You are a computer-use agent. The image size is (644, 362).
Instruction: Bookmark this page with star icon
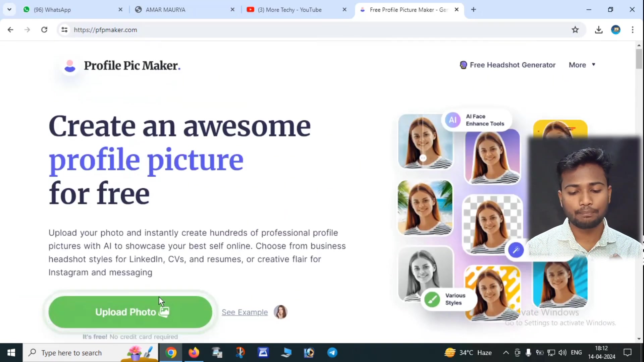575,30
